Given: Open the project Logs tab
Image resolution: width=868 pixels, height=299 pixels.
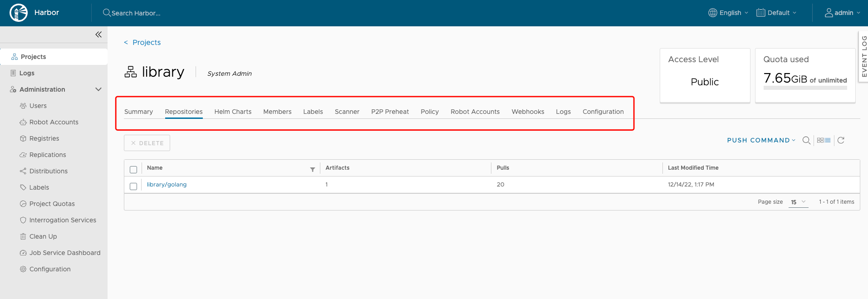Looking at the screenshot, I should coord(564,112).
